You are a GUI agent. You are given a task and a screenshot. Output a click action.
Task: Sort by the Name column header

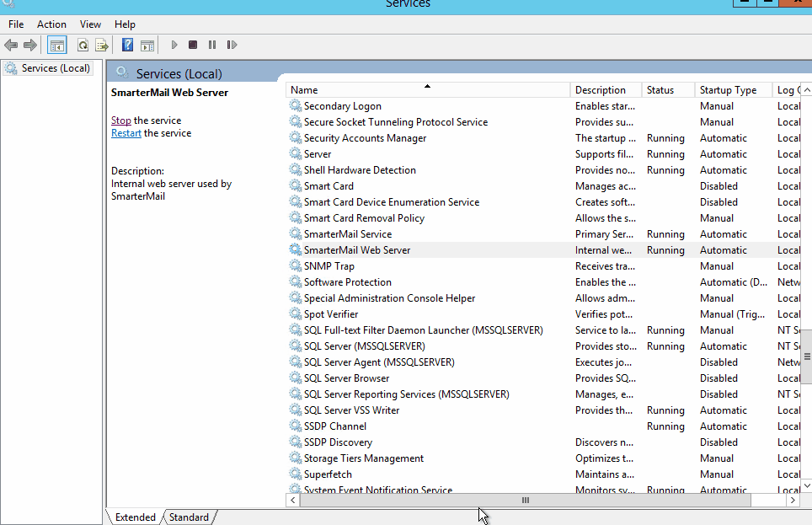[428, 89]
